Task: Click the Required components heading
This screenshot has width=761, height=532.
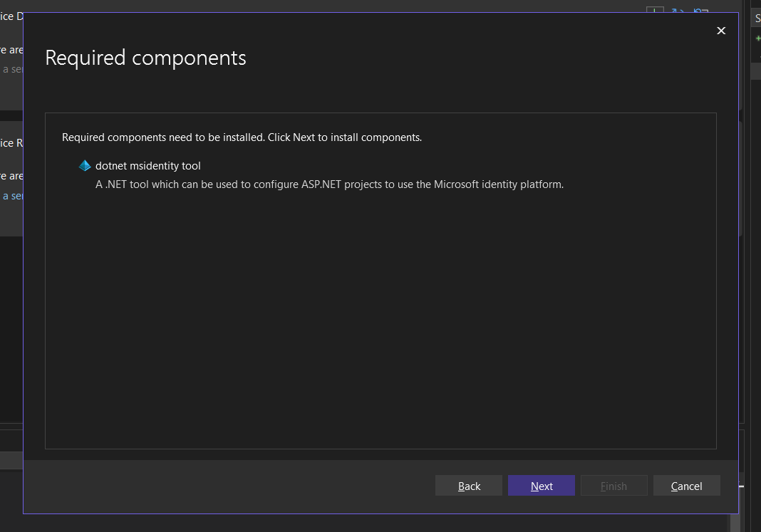Action: [x=145, y=58]
